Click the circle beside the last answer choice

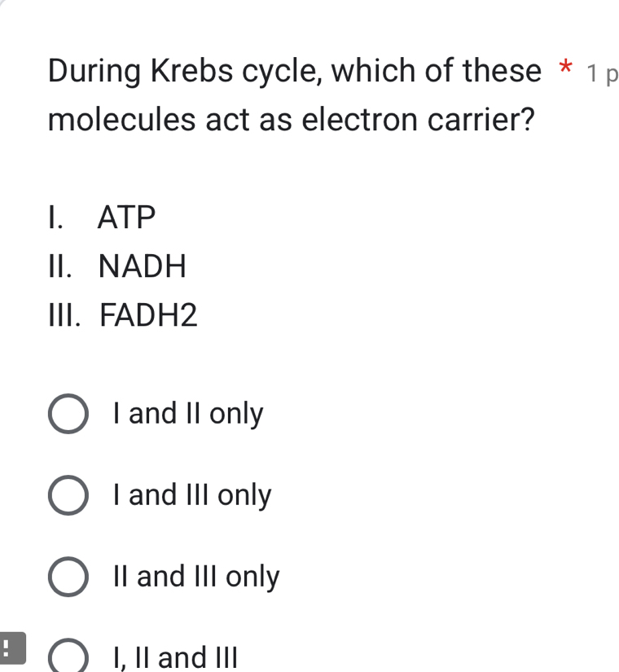coord(68,656)
